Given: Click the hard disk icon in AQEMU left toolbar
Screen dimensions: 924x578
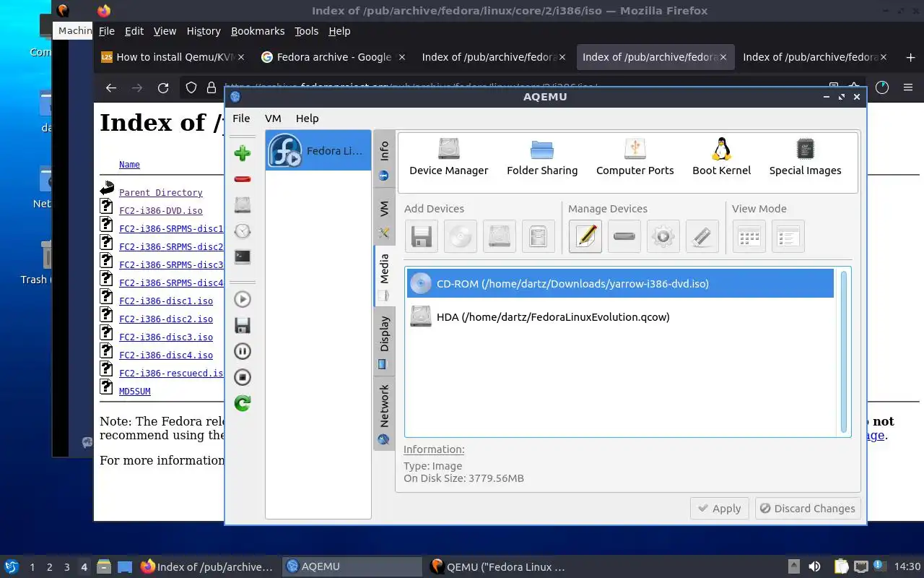Looking at the screenshot, I should [243, 204].
